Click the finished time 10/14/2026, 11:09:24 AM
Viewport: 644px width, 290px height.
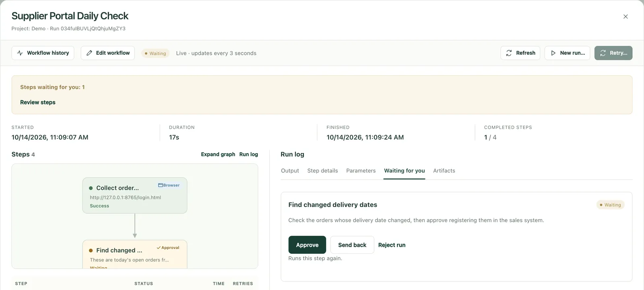[x=365, y=137]
